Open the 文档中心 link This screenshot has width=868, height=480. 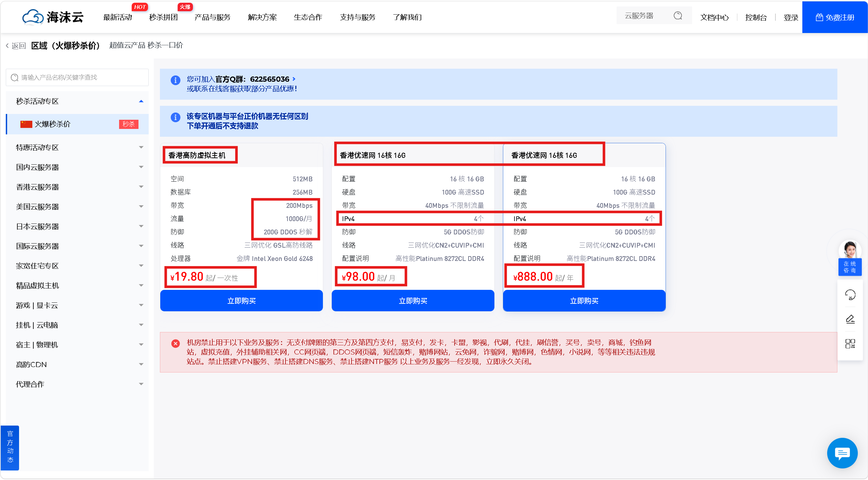tap(715, 17)
